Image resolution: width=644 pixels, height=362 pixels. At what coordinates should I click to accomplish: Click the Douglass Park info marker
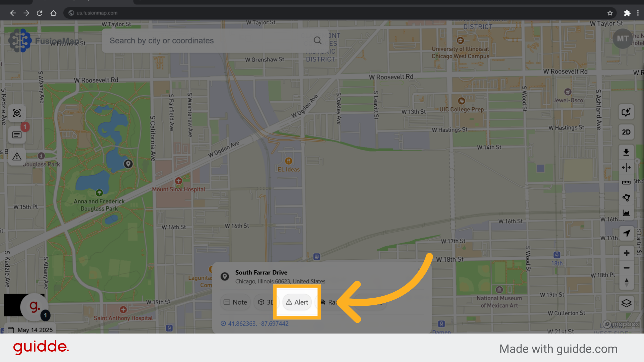point(41,156)
